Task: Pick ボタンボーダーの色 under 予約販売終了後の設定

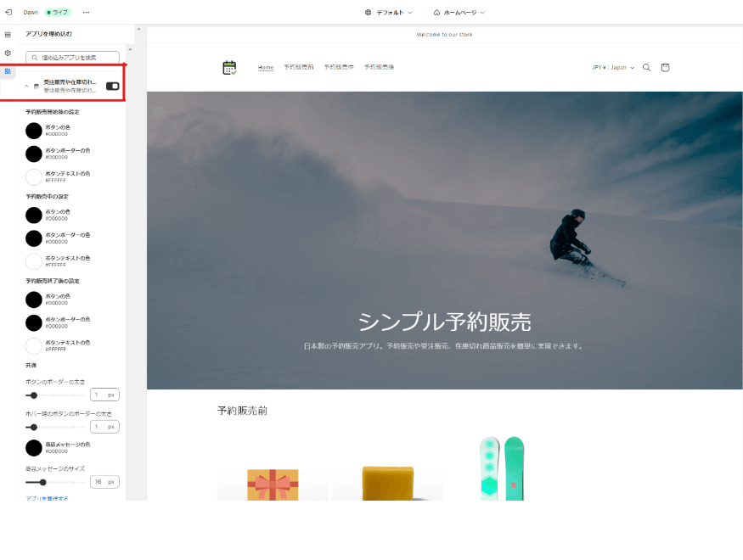Action: 34,322
